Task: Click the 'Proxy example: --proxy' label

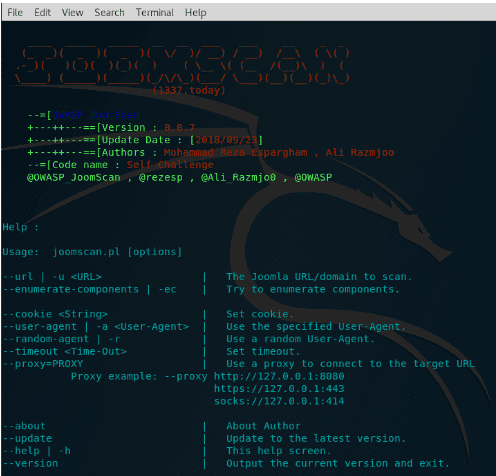Action: pos(139,377)
